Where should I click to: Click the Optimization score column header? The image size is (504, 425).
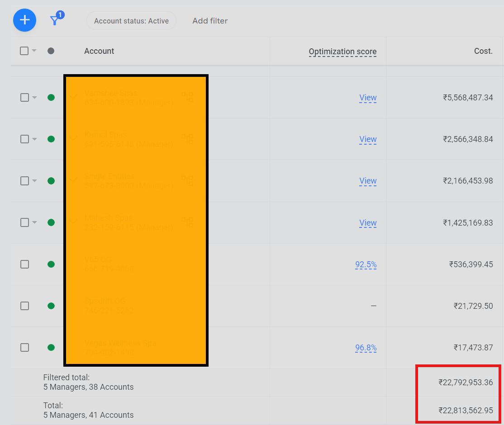342,51
